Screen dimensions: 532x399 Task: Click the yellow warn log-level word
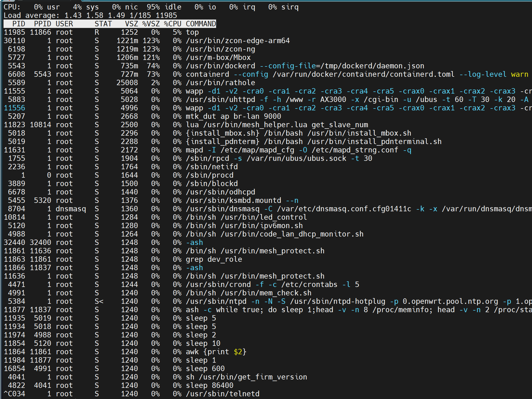click(519, 74)
